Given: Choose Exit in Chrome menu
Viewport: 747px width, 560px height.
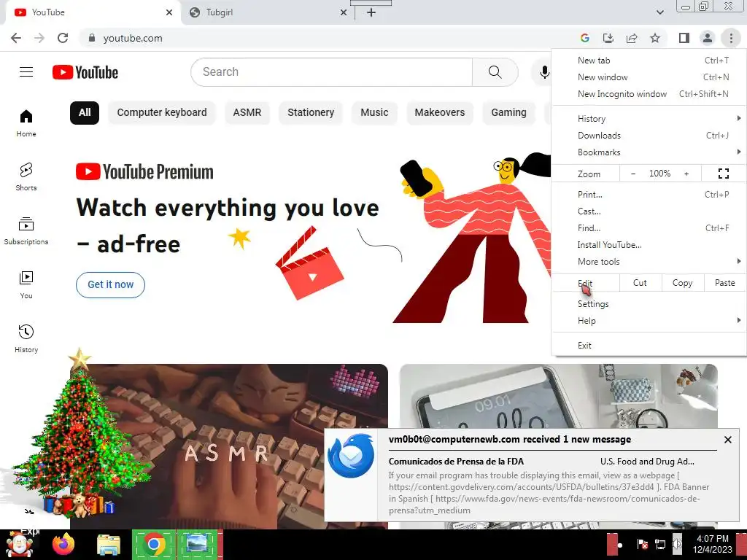Looking at the screenshot, I should (x=649, y=346).
